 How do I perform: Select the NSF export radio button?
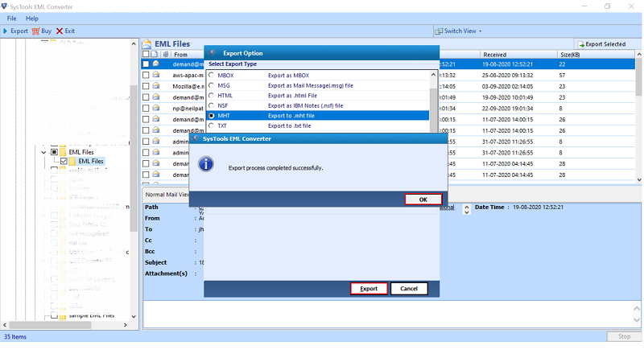point(211,105)
